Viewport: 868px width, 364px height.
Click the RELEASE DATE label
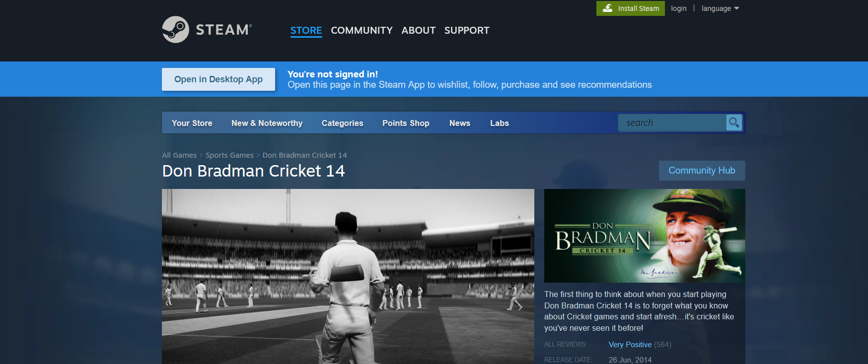[568, 360]
